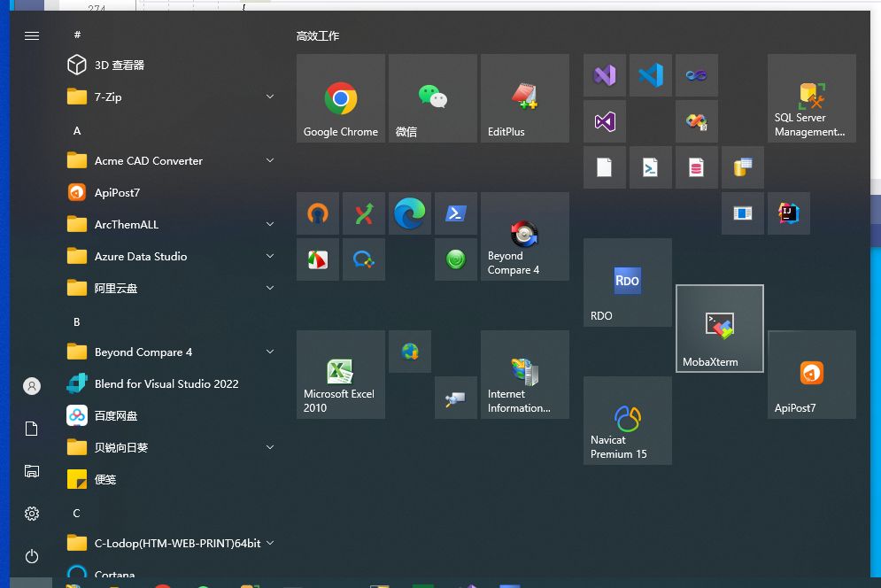Expand the 7-Zip folder chevron

270,97
